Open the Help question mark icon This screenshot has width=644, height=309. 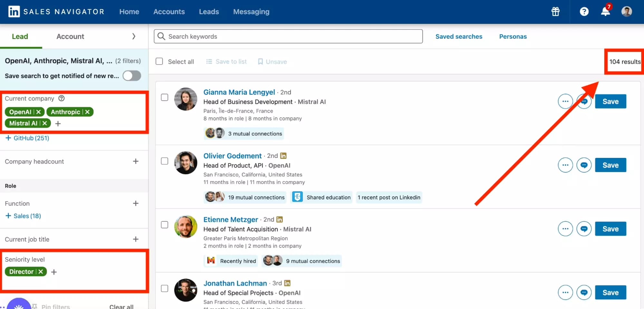click(584, 12)
